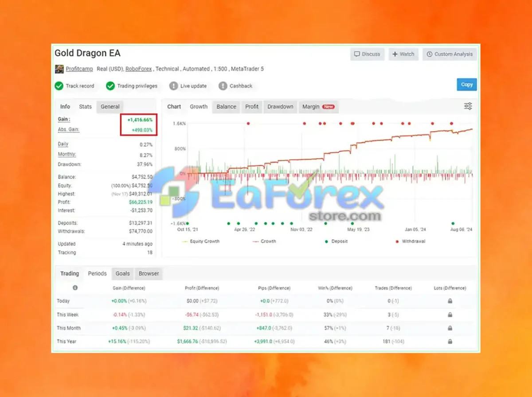Image resolution: width=532 pixels, height=397 pixels.
Task: Show the Balance chart tab
Action: pos(227,106)
